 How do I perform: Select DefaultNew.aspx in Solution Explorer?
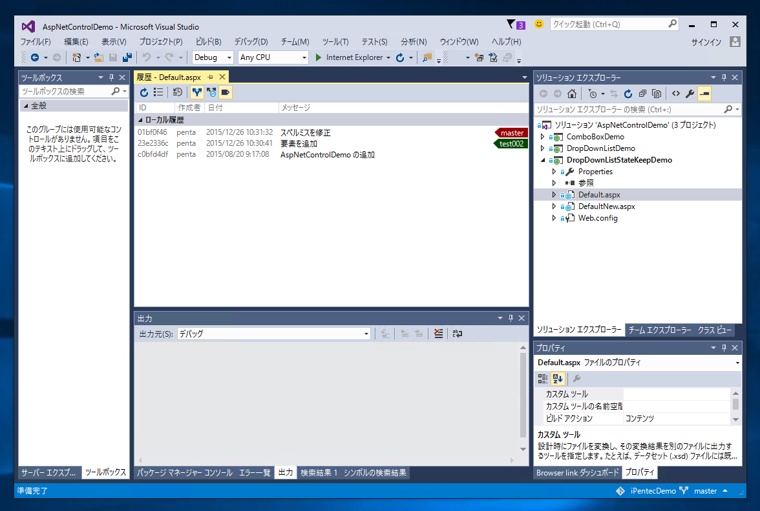[x=606, y=207]
